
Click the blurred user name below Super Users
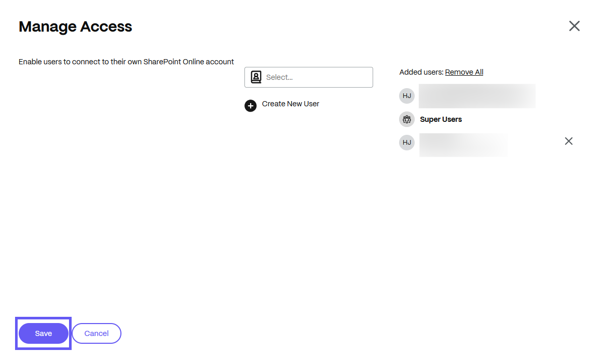coord(463,145)
